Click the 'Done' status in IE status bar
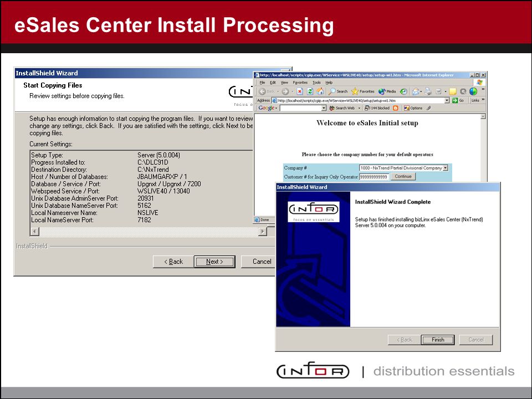This screenshot has width=532, height=399. (x=265, y=219)
